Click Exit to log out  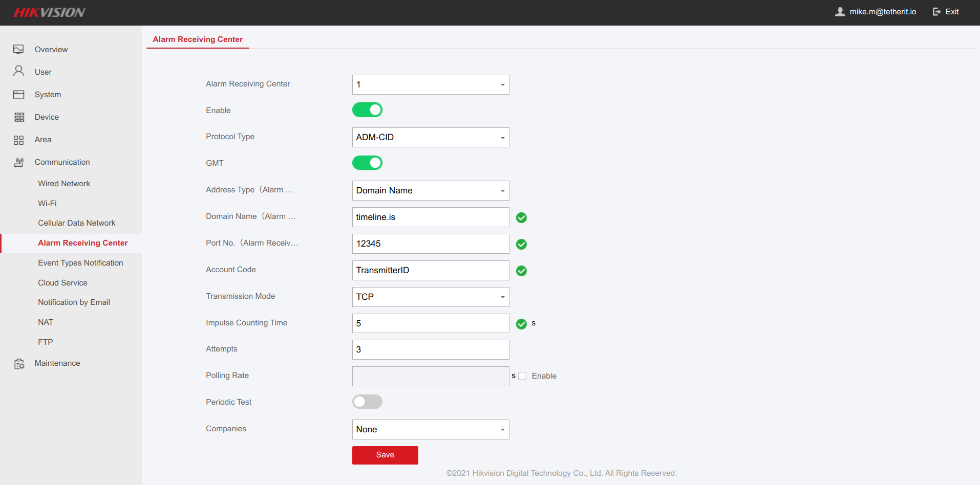click(946, 11)
